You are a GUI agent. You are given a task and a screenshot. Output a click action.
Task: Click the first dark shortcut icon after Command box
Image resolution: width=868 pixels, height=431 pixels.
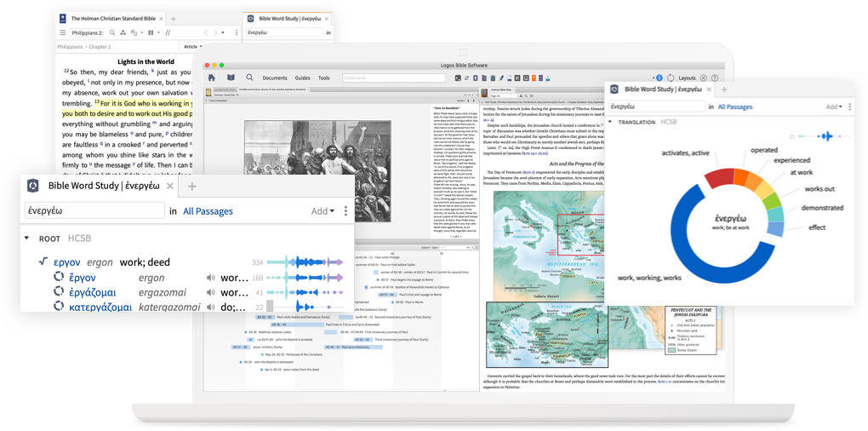[x=458, y=78]
